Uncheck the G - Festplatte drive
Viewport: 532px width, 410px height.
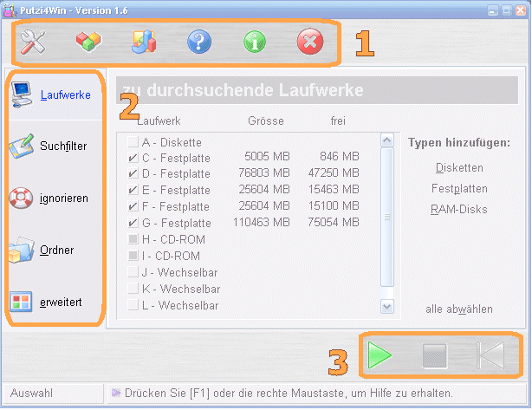point(133,223)
